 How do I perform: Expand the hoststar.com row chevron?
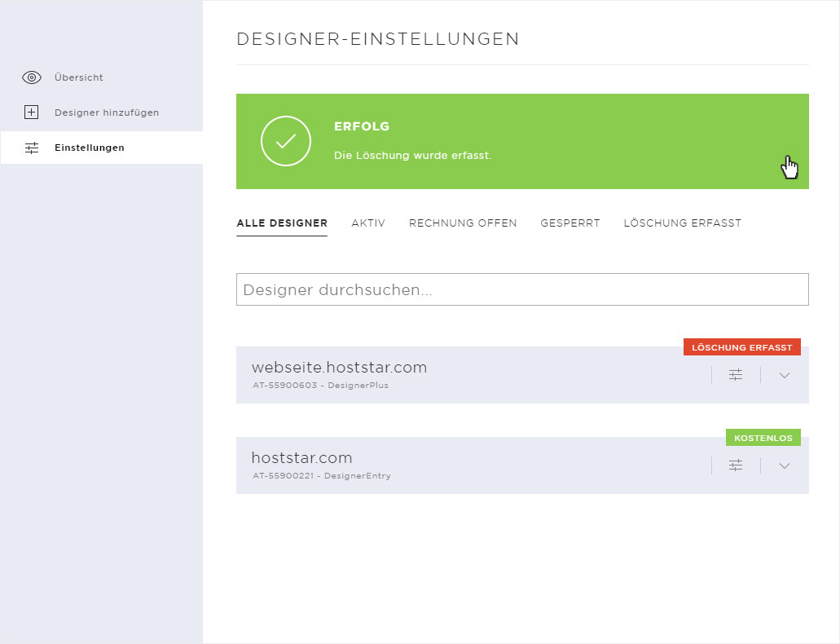pyautogui.click(x=785, y=465)
